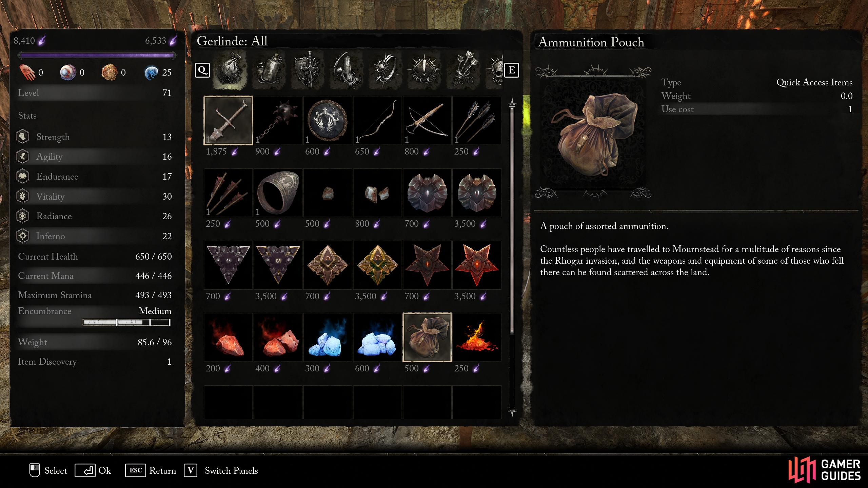Screen dimensions: 868x488
Task: Click the inventory scrollbar down arrow
Action: [x=512, y=412]
